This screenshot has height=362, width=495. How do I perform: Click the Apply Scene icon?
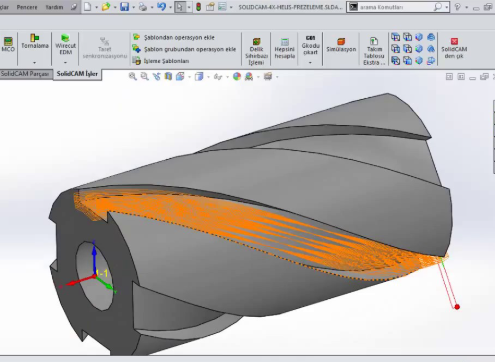[249, 76]
